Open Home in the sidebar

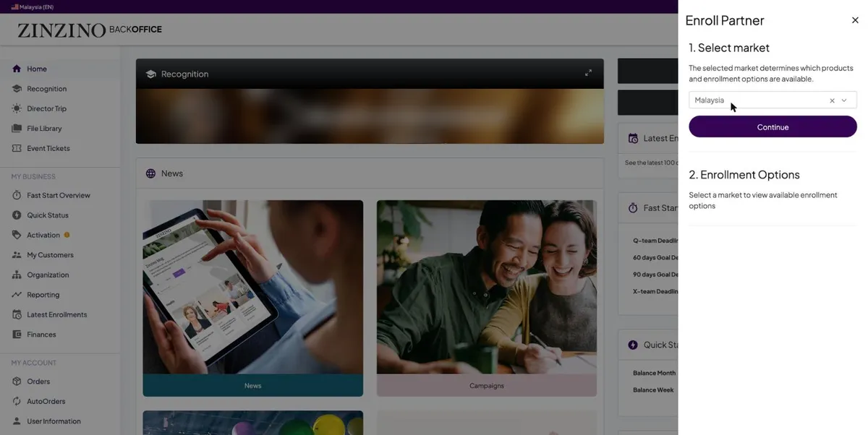click(37, 69)
